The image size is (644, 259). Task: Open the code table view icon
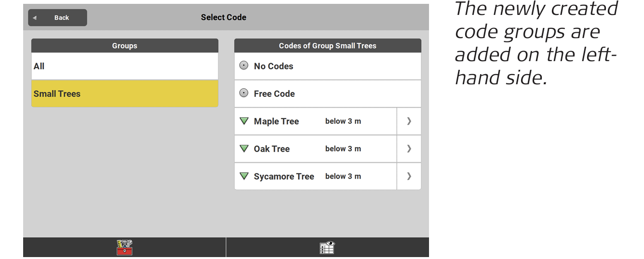(x=327, y=247)
